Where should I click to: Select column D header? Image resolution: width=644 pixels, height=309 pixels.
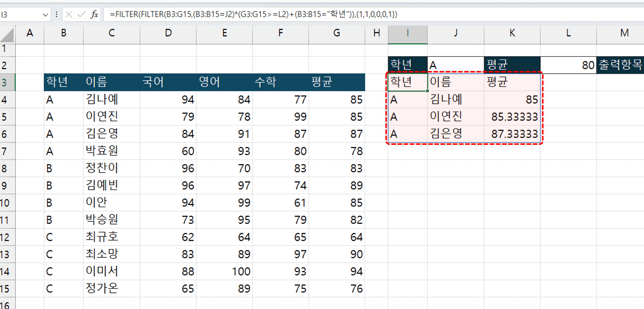pos(168,33)
